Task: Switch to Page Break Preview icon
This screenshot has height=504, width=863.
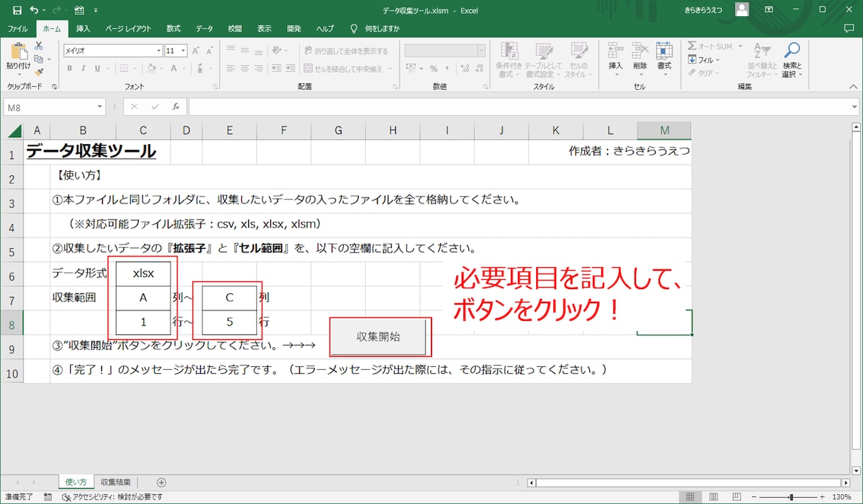Action: tap(736, 497)
